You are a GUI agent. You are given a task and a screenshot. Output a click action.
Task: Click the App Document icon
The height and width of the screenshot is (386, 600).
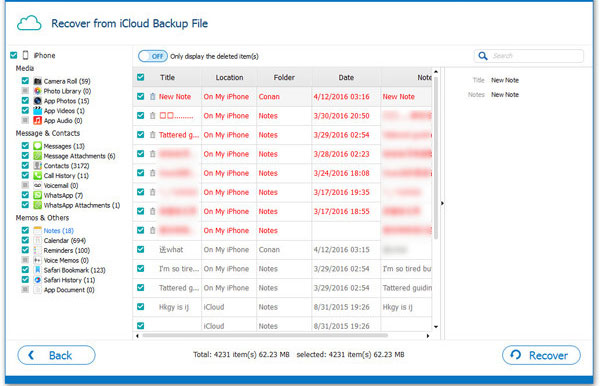(x=37, y=290)
